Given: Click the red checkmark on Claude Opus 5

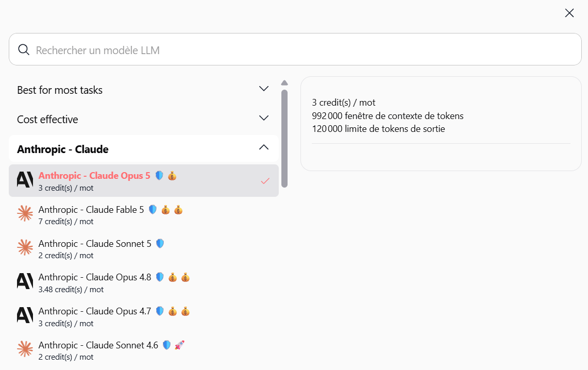Looking at the screenshot, I should (x=265, y=181).
